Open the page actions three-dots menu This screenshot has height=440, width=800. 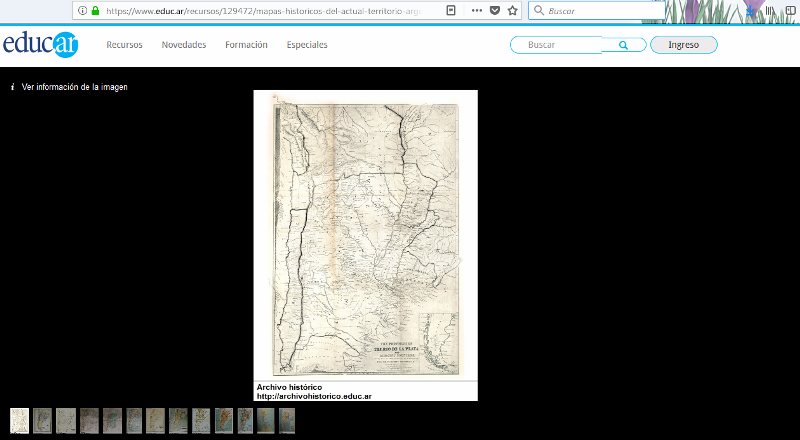[x=477, y=10]
